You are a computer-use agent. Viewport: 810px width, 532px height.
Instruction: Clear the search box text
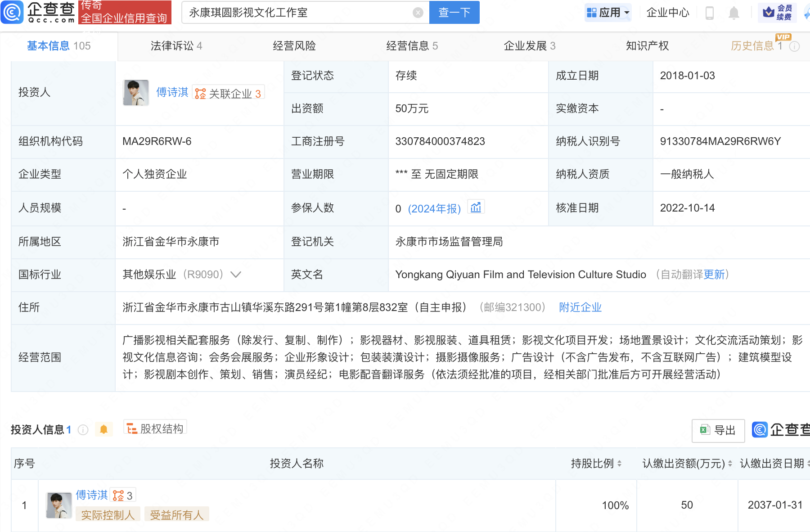[418, 13]
